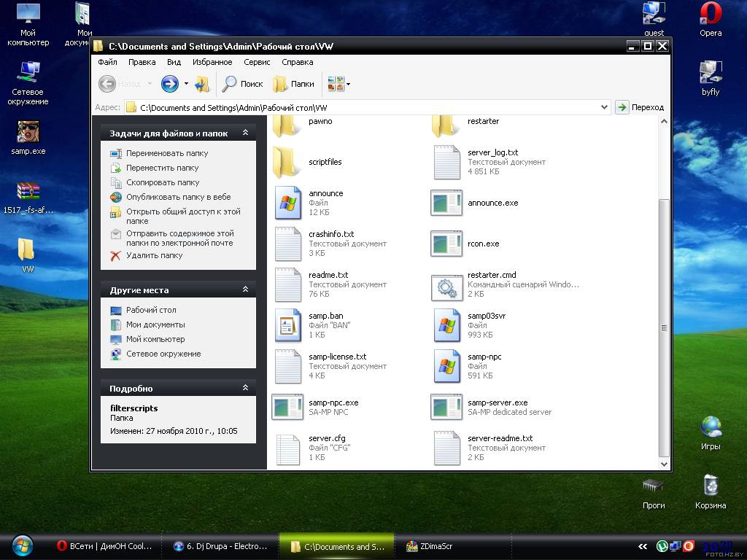Screen dimensions: 747x560
Task: Click 'Переименовать папку' task link
Action: click(167, 153)
